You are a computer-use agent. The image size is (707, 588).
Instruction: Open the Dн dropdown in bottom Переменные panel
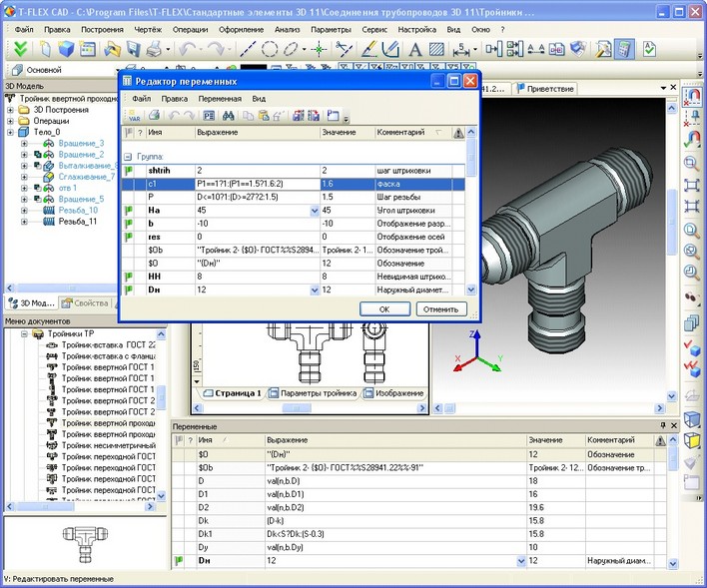(x=521, y=561)
